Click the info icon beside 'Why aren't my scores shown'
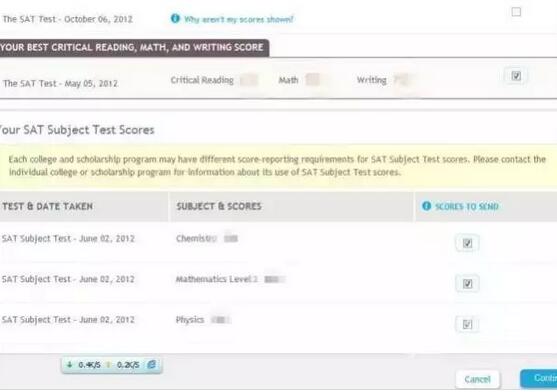This screenshot has height=392, width=557. click(x=175, y=18)
